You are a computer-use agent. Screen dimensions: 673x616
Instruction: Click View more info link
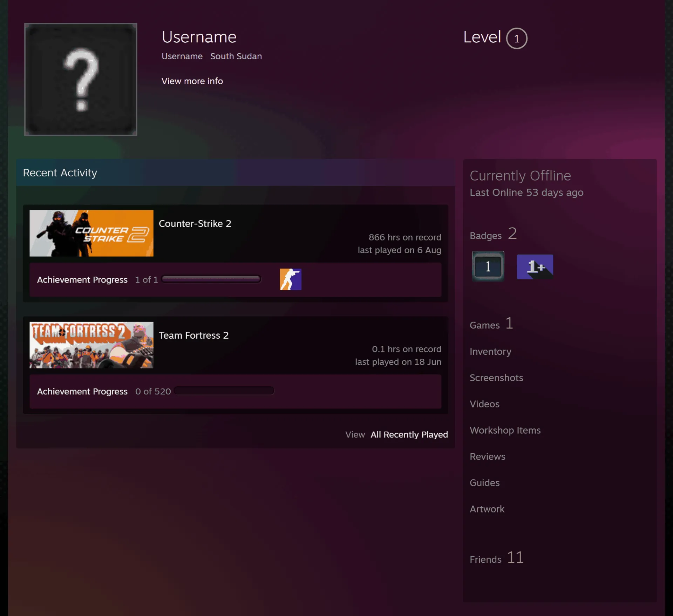192,81
